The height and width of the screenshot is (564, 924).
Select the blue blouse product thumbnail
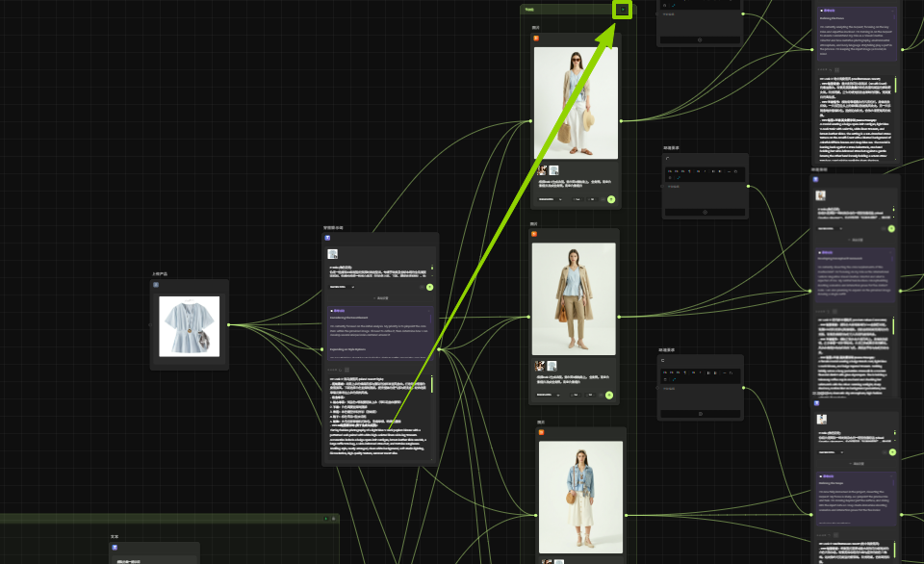point(190,326)
